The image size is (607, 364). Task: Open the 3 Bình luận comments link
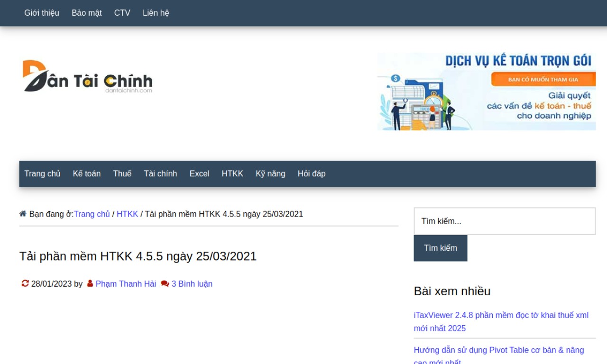tap(192, 284)
